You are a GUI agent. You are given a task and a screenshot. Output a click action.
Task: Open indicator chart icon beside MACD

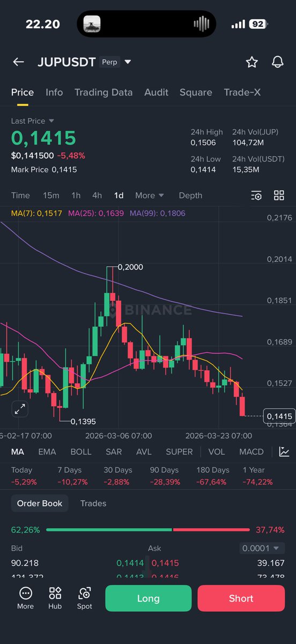click(x=284, y=452)
